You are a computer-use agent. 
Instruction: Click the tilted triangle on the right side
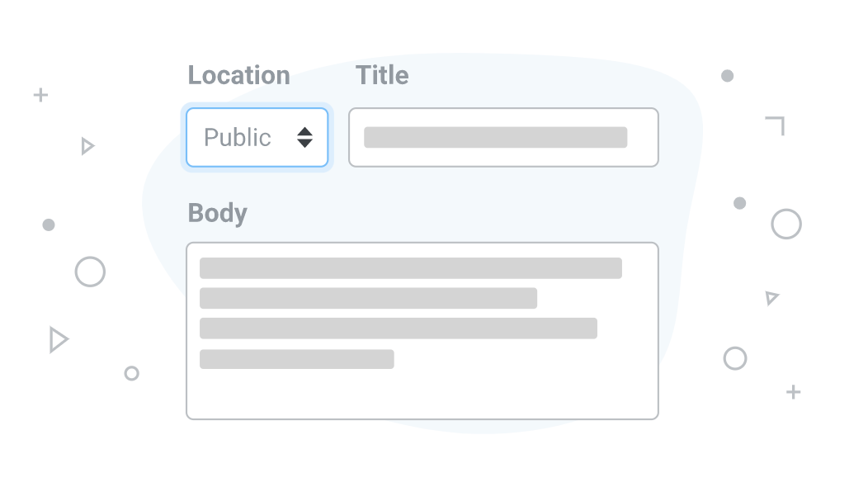(771, 297)
